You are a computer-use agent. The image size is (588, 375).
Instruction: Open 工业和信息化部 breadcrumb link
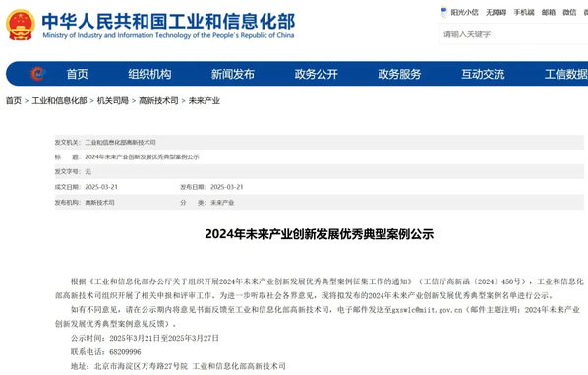coord(59,101)
